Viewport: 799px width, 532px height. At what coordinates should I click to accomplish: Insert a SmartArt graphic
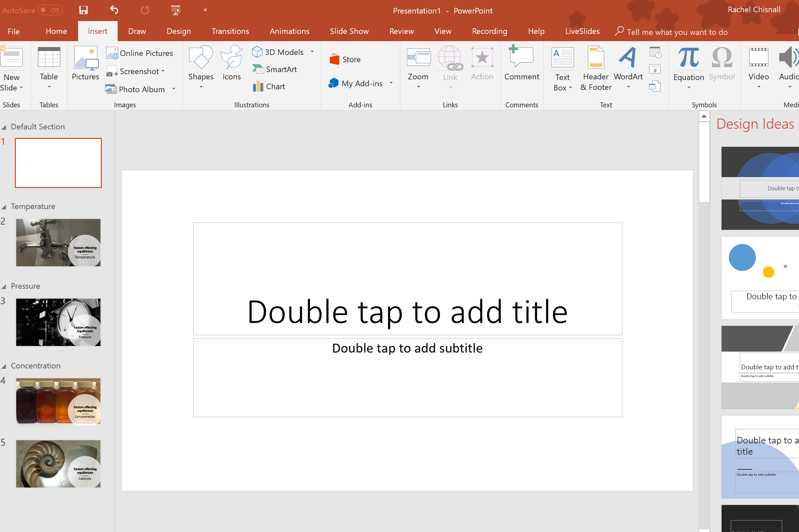(x=275, y=69)
